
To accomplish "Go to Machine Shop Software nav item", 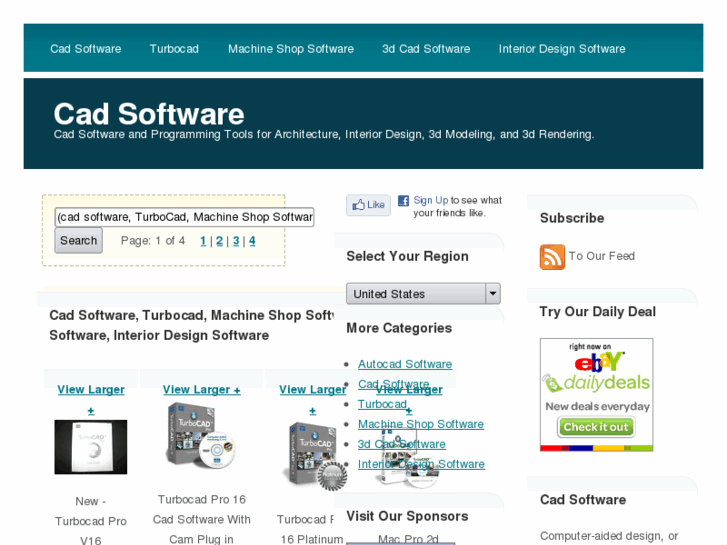I will [291, 49].
